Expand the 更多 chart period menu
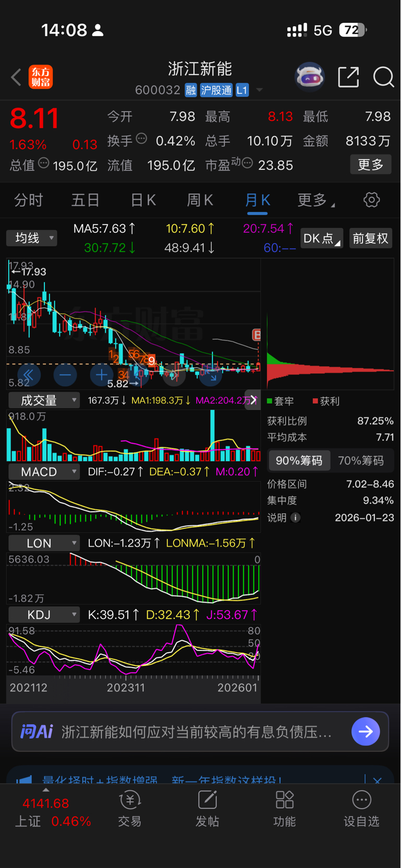The image size is (401, 868). click(316, 200)
